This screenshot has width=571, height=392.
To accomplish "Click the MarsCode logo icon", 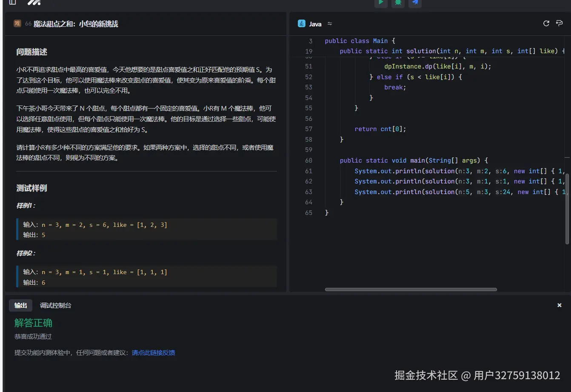I will [x=34, y=2].
